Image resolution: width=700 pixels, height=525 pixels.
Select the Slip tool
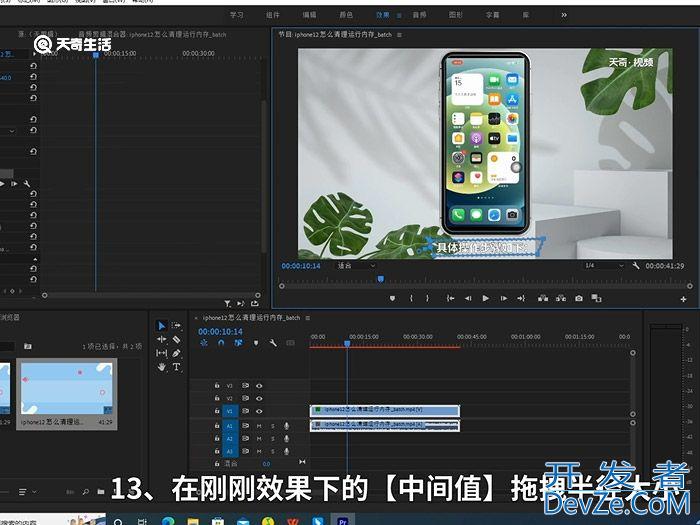click(x=161, y=353)
